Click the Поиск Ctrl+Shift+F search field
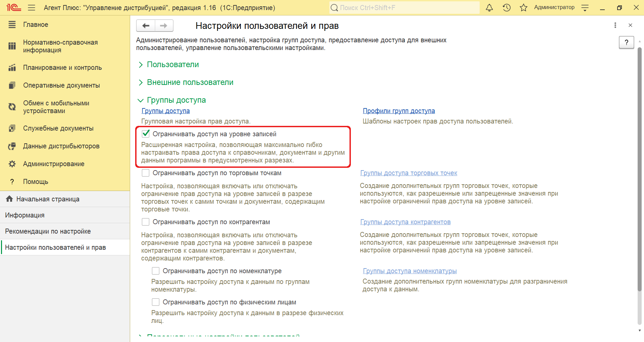Image resolution: width=644 pixels, height=342 pixels. [x=404, y=8]
